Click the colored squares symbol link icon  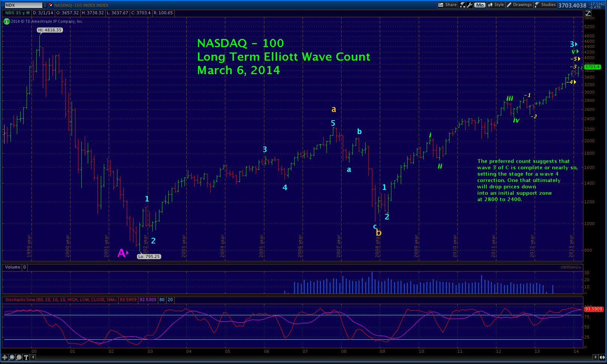tap(51, 5)
